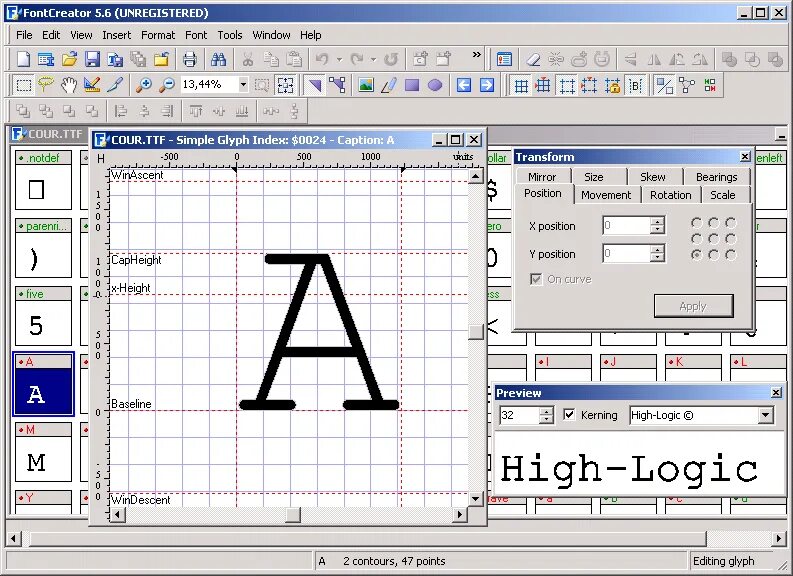Click the import image icon

coord(366,85)
